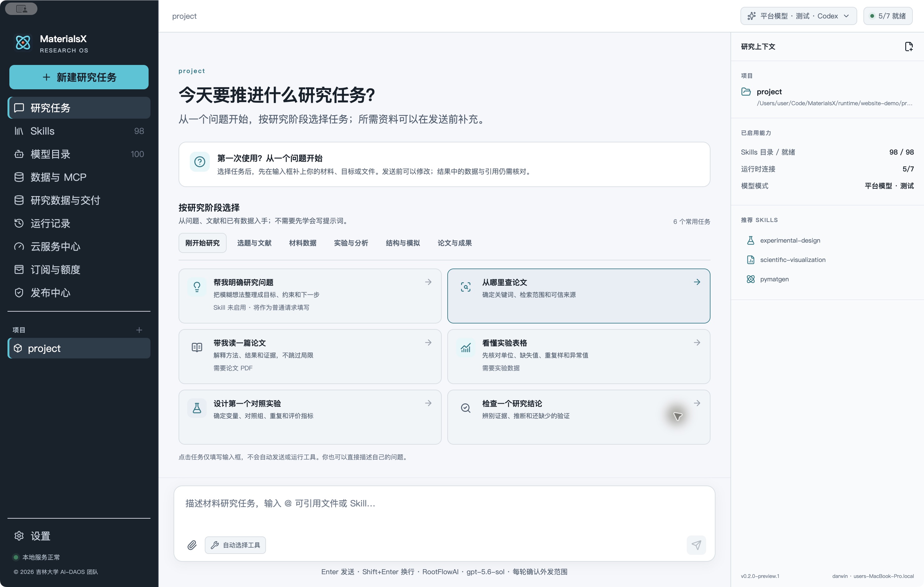Select the project item in the sidebar
The image size is (924, 587).
[79, 348]
